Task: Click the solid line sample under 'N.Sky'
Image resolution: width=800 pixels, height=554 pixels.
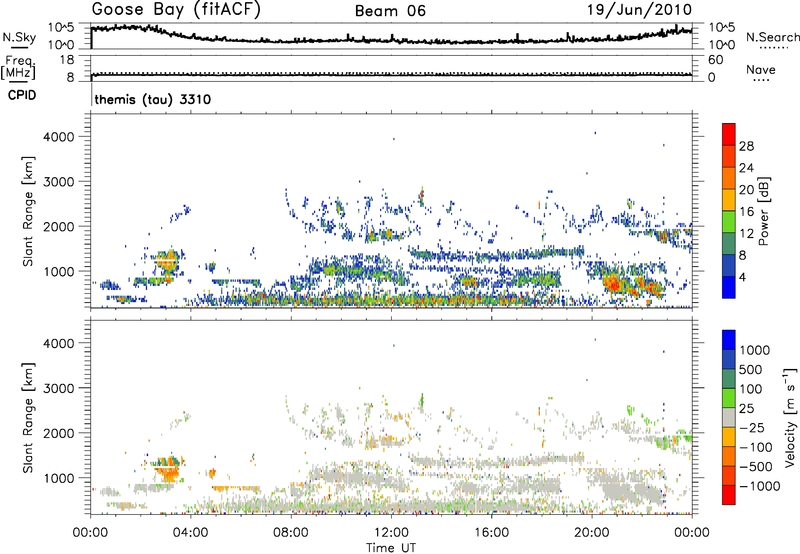Action: (x=19, y=48)
